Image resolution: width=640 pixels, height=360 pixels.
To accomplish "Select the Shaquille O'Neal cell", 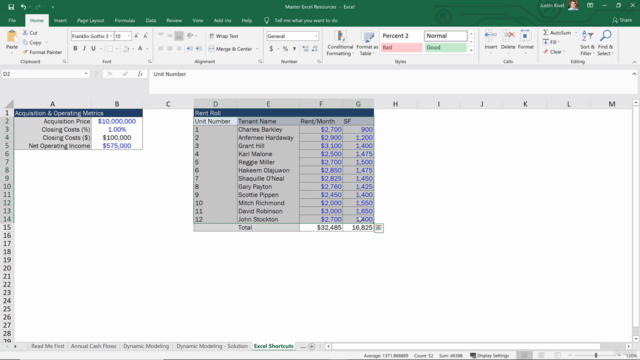I will tap(268, 178).
